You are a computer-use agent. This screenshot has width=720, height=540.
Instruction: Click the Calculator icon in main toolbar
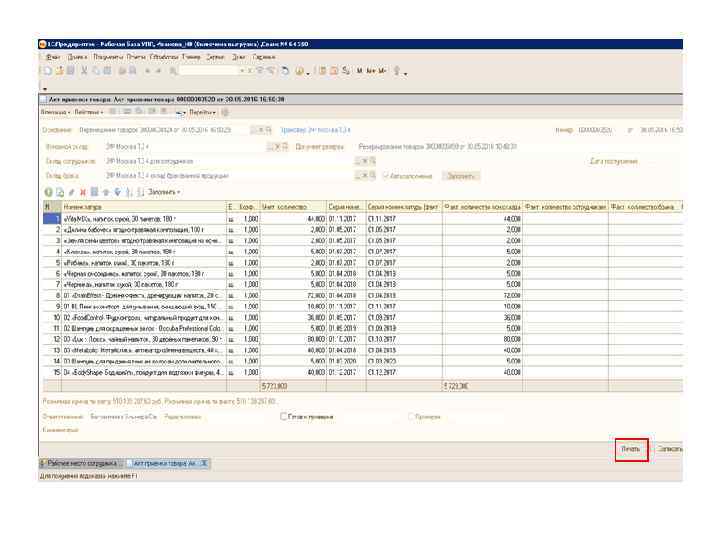[323, 71]
